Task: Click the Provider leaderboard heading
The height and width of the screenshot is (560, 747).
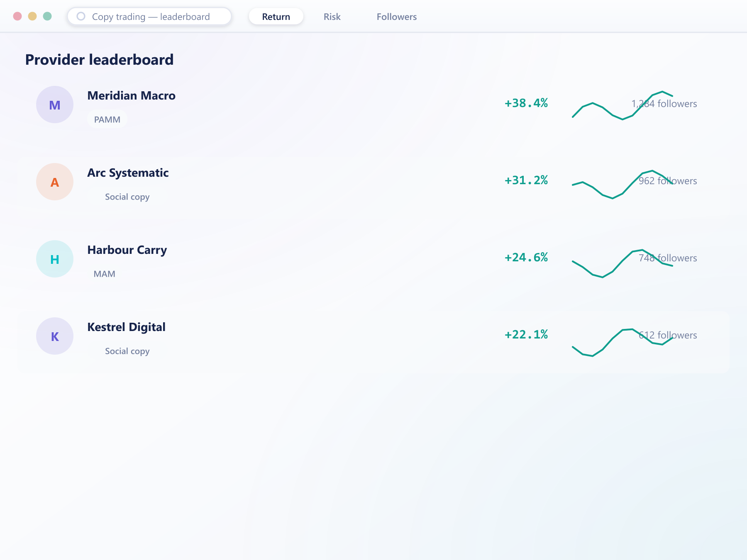Action: 100,60
